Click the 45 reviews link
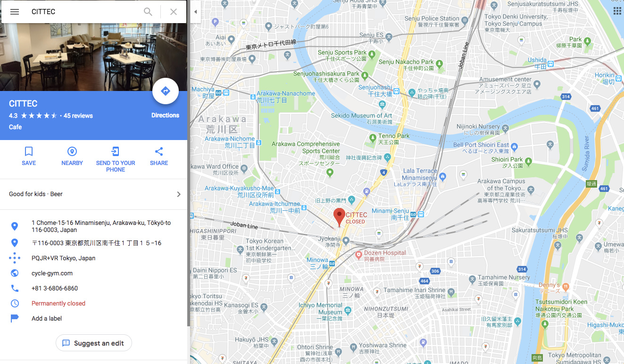624x364 pixels. (78, 116)
